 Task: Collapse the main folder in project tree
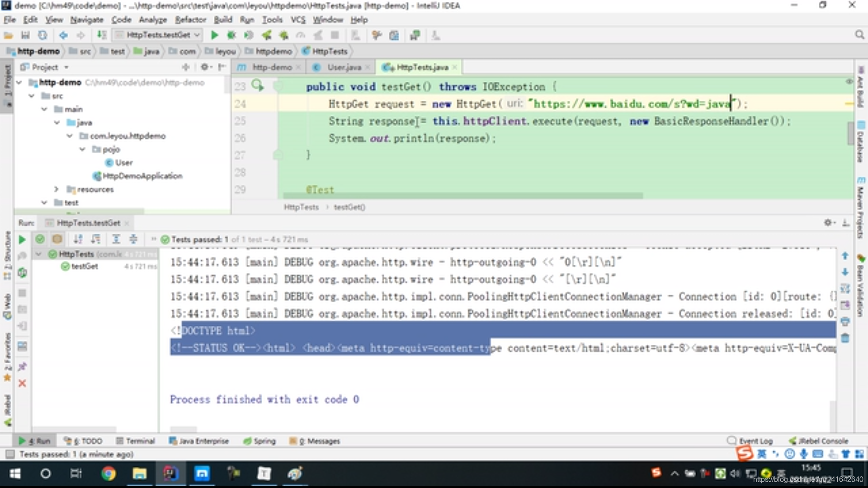[44, 109]
